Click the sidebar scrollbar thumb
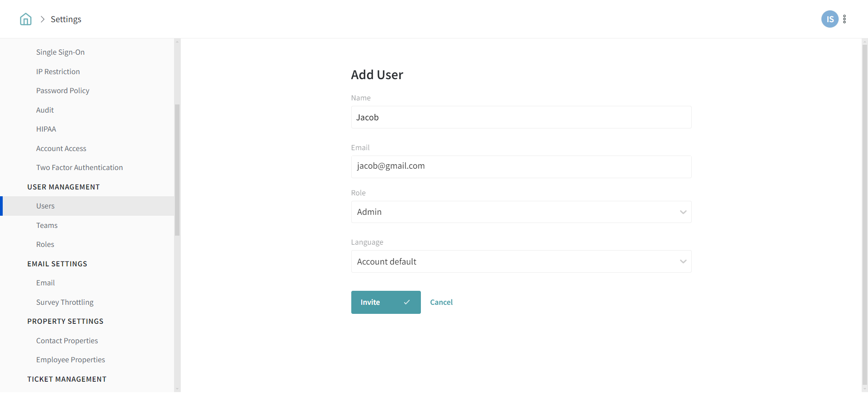 [177, 170]
